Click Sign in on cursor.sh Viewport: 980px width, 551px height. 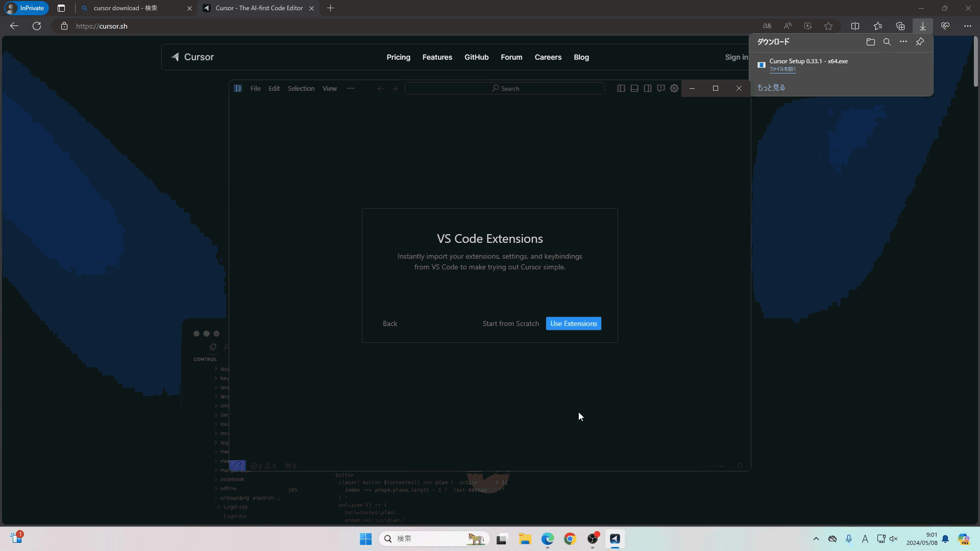[x=736, y=57]
